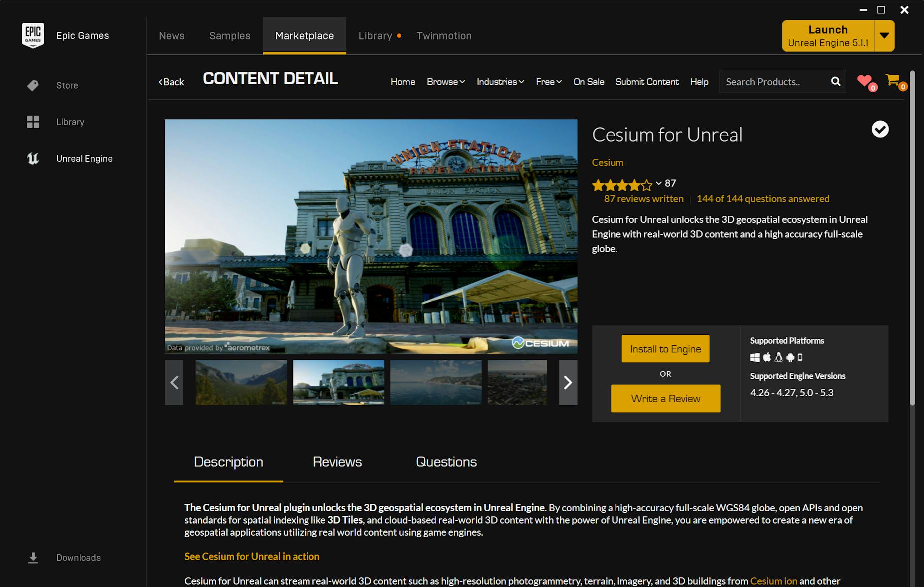The width and height of the screenshot is (924, 587).
Task: Open the Store from the sidebar
Action: click(67, 85)
